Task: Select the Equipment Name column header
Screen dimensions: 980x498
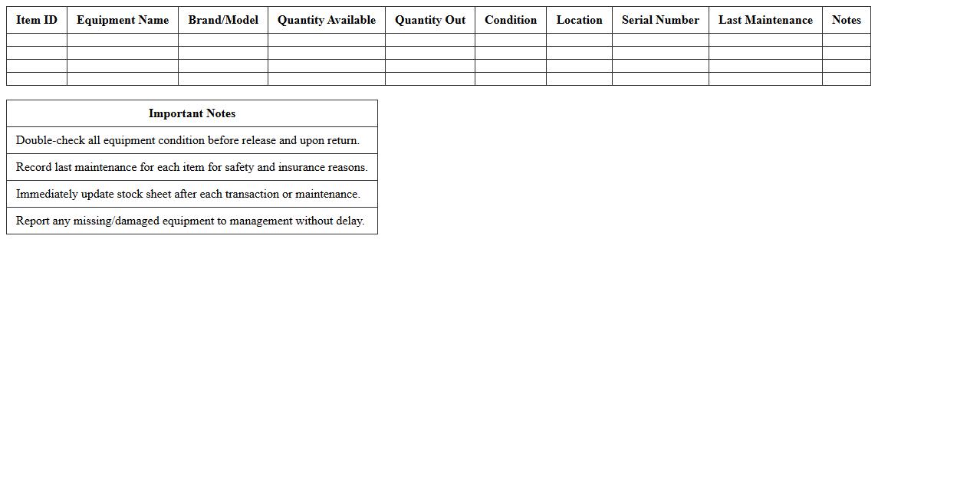Action: 123,20
